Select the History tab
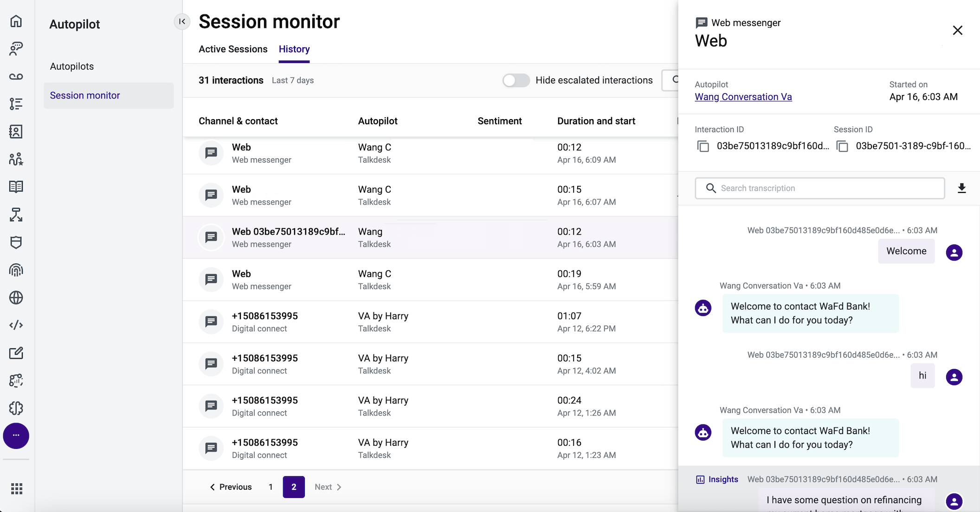 click(x=294, y=49)
